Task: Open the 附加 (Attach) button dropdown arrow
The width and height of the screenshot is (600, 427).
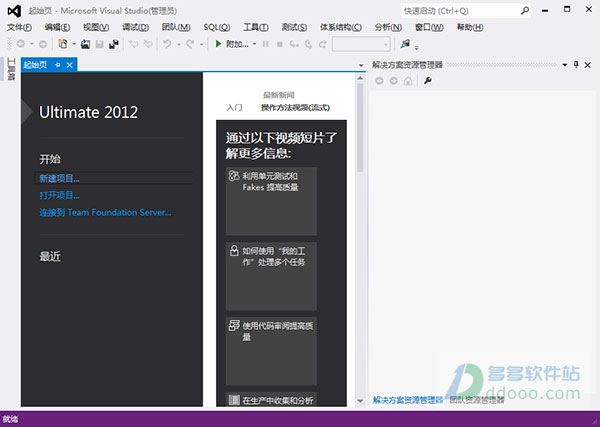Action: pyautogui.click(x=254, y=44)
